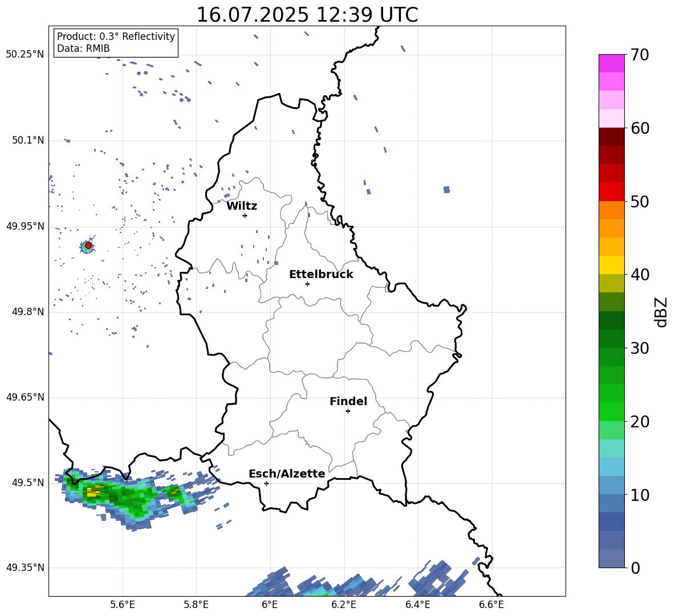Image resolution: width=675 pixels, height=616 pixels.
Task: Click the 50.1°N latitude label
Action: (x=28, y=141)
